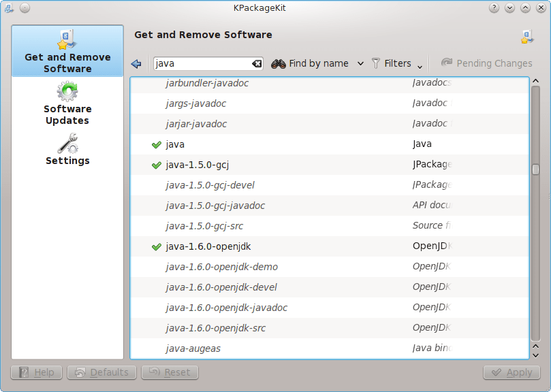This screenshot has height=392, width=551.
Task: Click the Help button
Action: [37, 372]
